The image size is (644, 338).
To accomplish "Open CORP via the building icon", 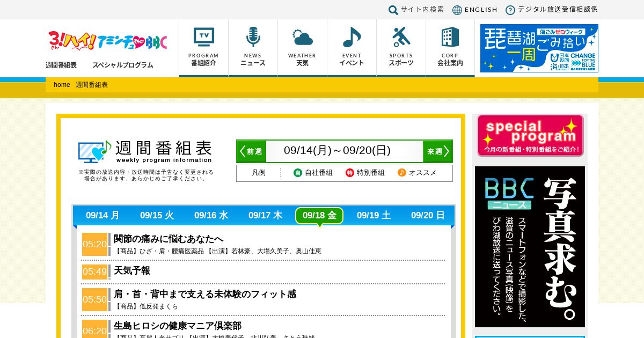I will pyautogui.click(x=450, y=37).
